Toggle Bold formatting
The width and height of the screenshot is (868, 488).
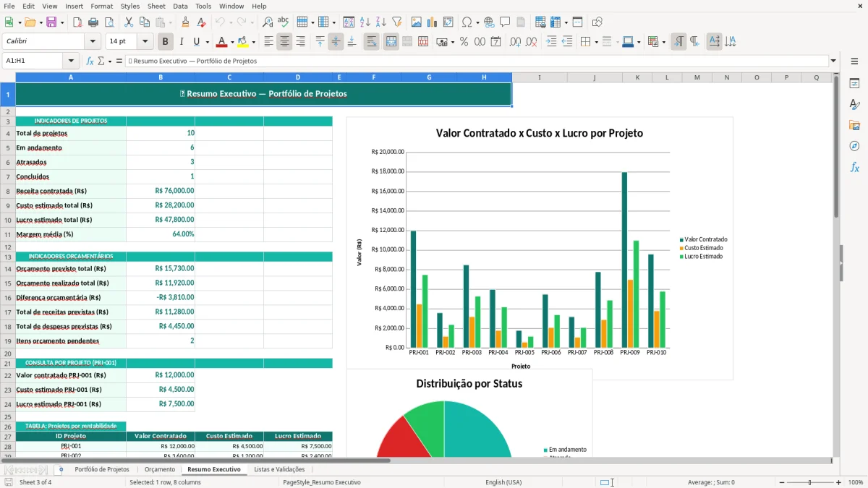pyautogui.click(x=166, y=42)
